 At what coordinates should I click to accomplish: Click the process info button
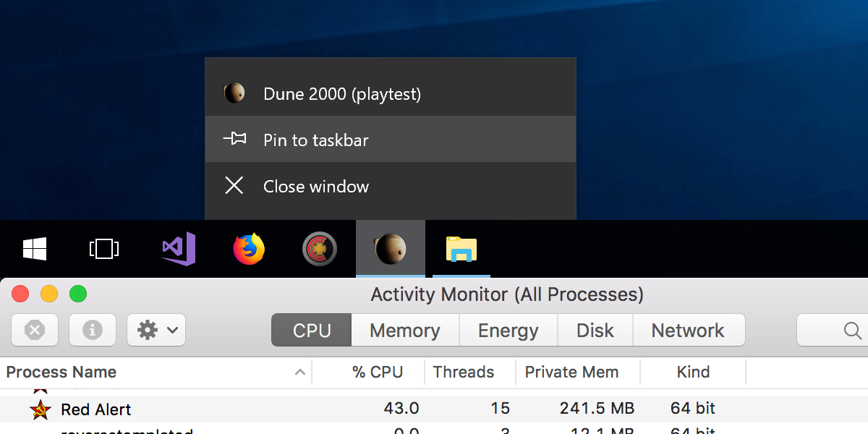tap(93, 331)
